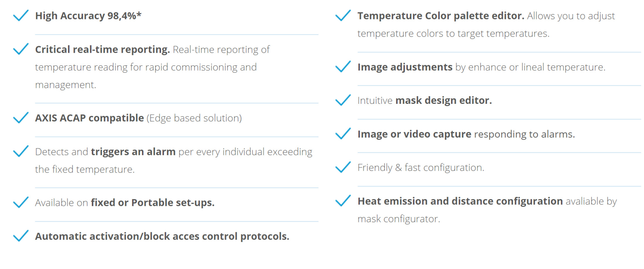Click the checkmark next to Heat emission configuration
The image size is (644, 269).
(343, 201)
